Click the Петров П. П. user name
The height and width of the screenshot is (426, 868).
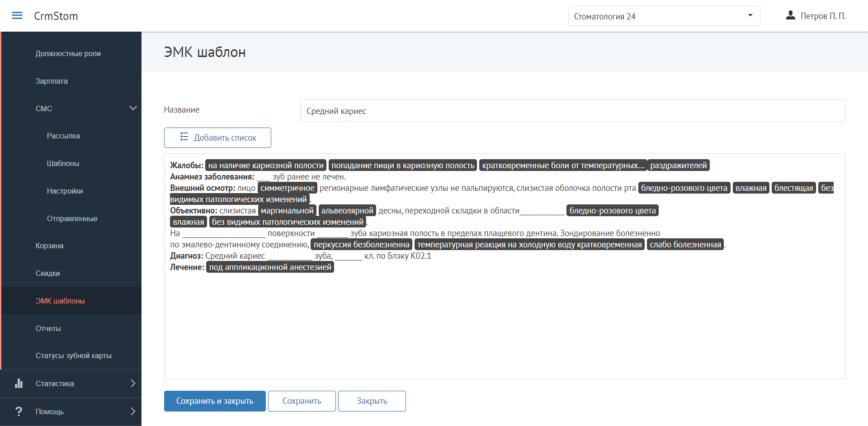[x=823, y=16]
